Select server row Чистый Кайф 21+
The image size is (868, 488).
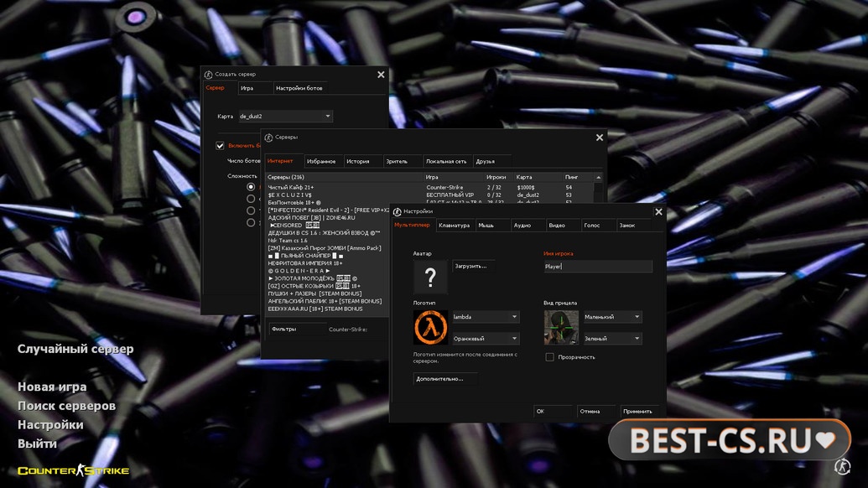pos(429,188)
